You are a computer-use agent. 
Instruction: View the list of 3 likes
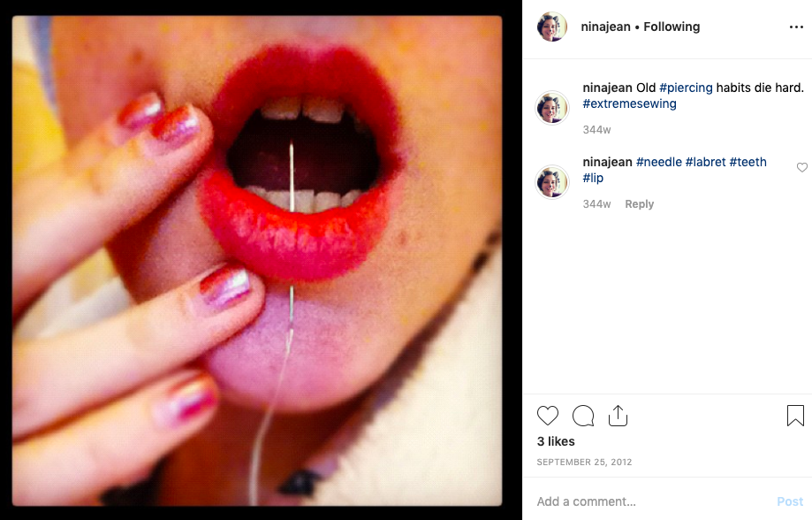(x=556, y=441)
